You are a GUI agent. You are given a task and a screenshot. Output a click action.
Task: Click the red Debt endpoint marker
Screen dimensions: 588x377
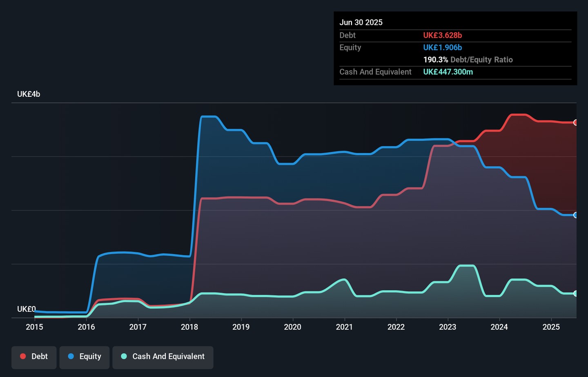pos(575,123)
